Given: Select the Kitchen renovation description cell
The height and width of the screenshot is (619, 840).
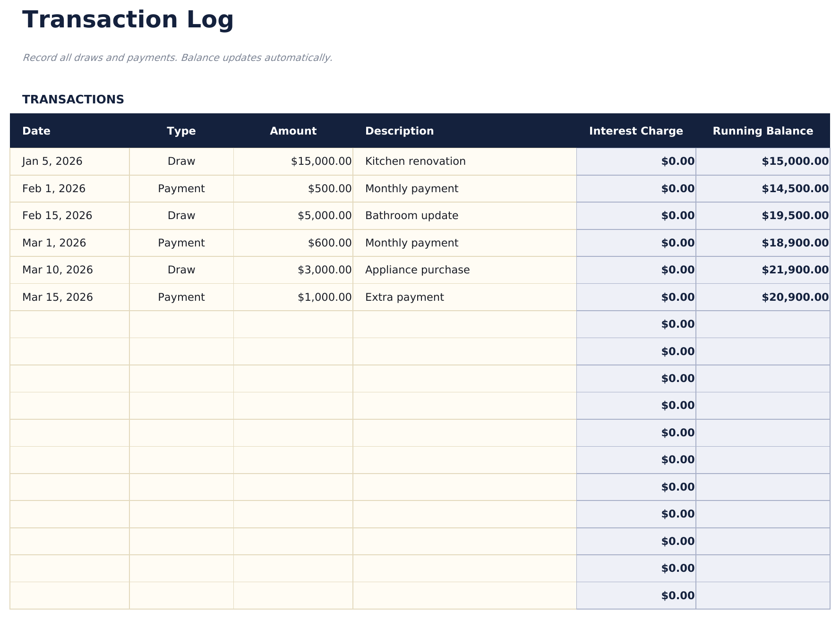Looking at the screenshot, I should click(x=415, y=161).
